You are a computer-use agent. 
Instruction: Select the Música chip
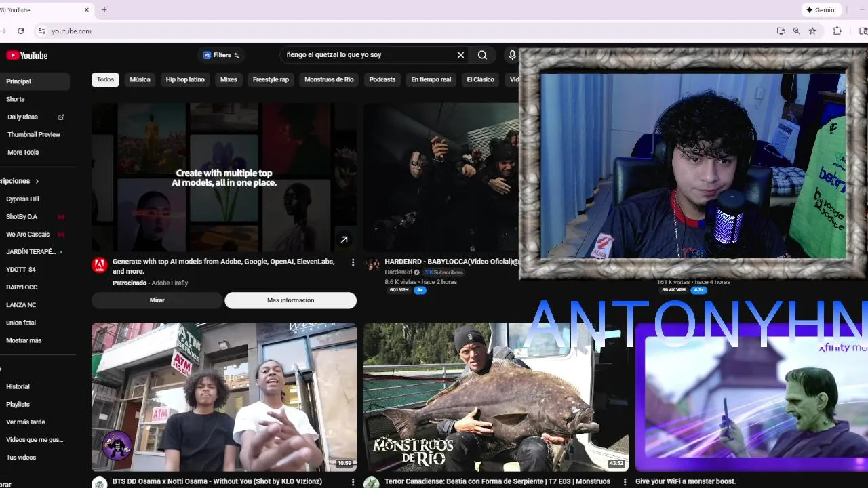140,79
